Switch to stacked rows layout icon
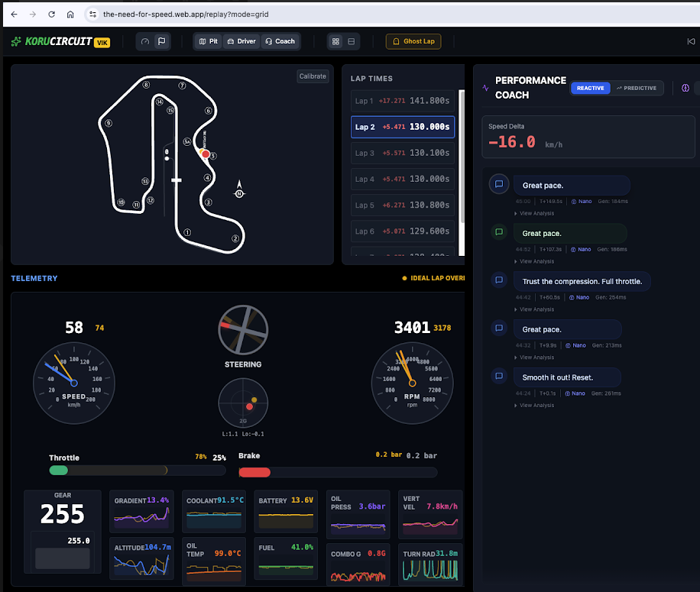The image size is (700, 592). [352, 41]
